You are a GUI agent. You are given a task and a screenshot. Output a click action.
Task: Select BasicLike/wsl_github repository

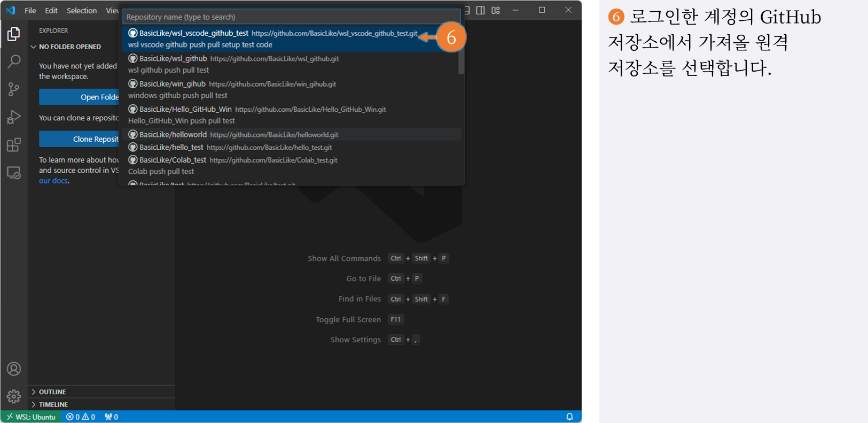point(291,64)
